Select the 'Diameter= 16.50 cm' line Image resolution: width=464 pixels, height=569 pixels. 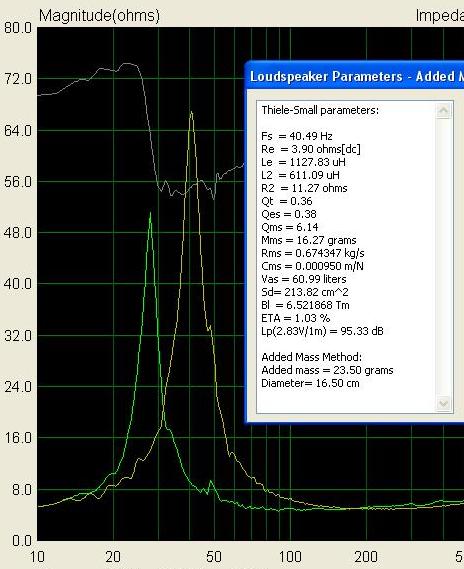310,383
